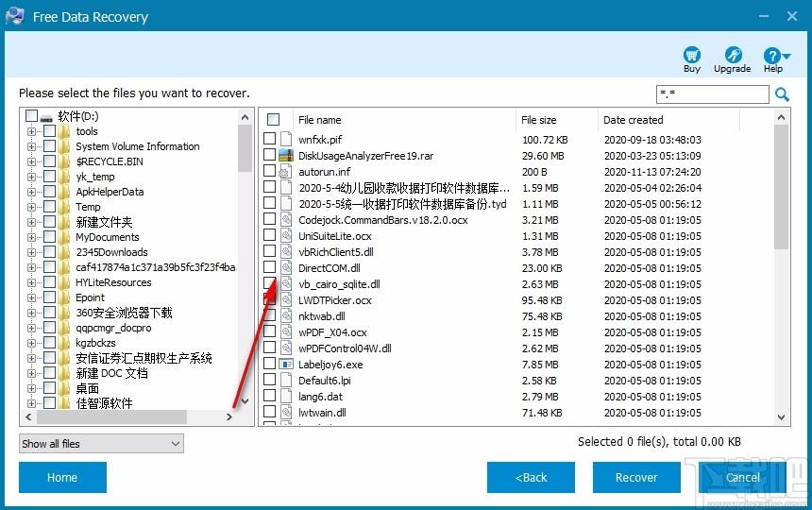Click the file filter *.* search field
812x510 pixels.
pos(713,94)
